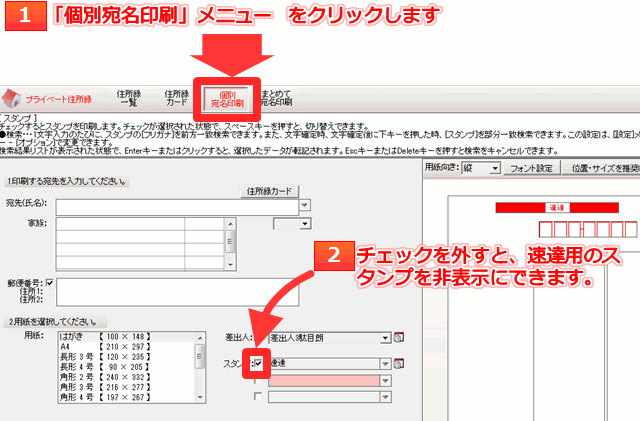Click the address input box beside 郵便番号
Viewport: 640px width, 421px height.
pyautogui.click(x=178, y=292)
